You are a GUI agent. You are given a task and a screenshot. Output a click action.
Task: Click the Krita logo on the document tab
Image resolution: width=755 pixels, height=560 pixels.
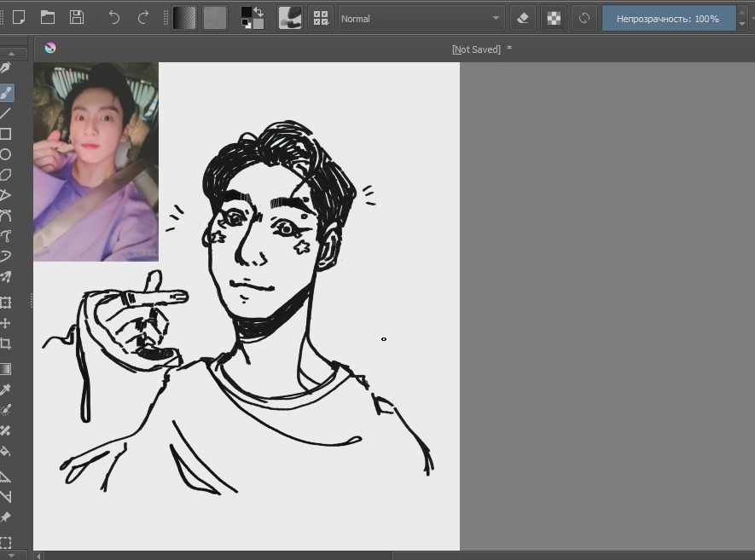(x=50, y=48)
